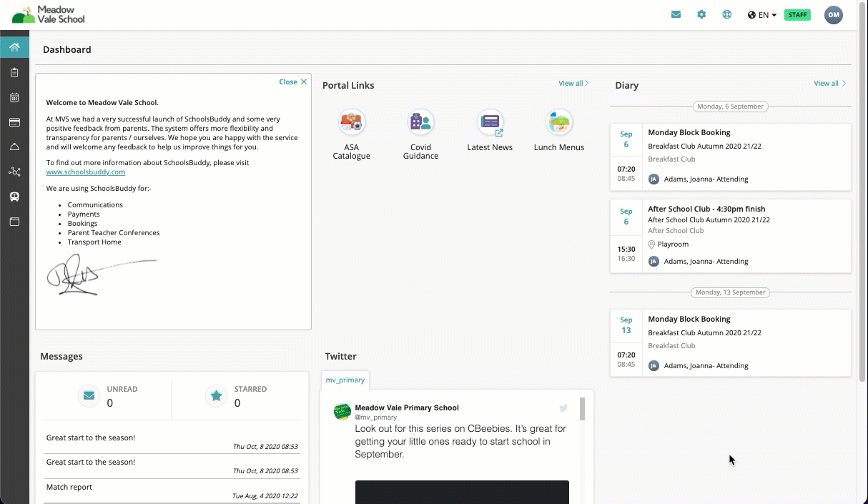Open Monday Block Booking on Sep 6
868x504 pixels.
coord(731,157)
